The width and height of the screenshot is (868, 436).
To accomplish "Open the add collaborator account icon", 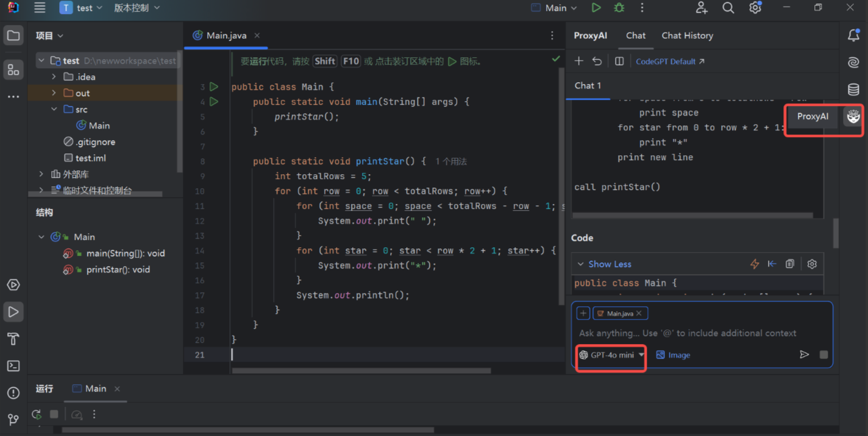I will click(x=702, y=8).
